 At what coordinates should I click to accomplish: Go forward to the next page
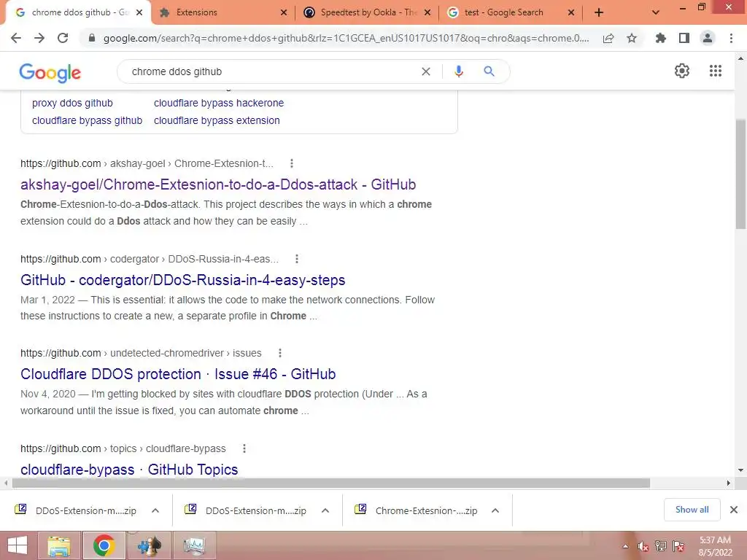[39, 38]
